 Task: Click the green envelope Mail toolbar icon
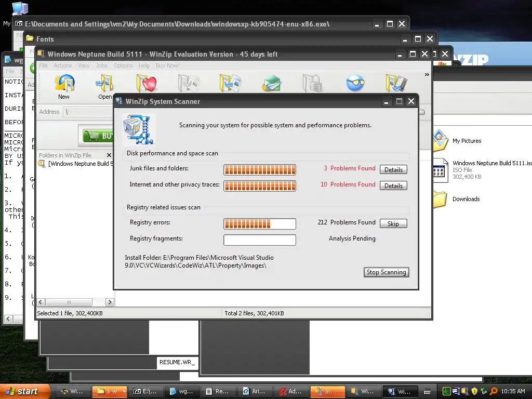tap(271, 83)
